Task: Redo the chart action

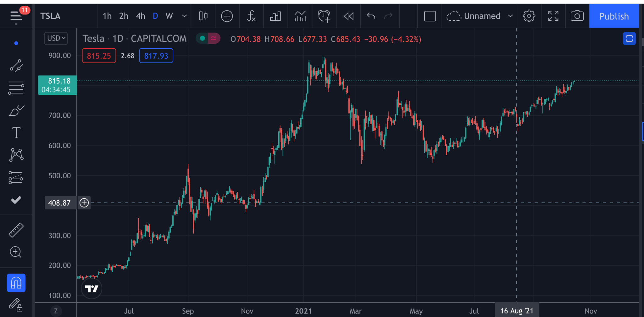Action: click(389, 16)
